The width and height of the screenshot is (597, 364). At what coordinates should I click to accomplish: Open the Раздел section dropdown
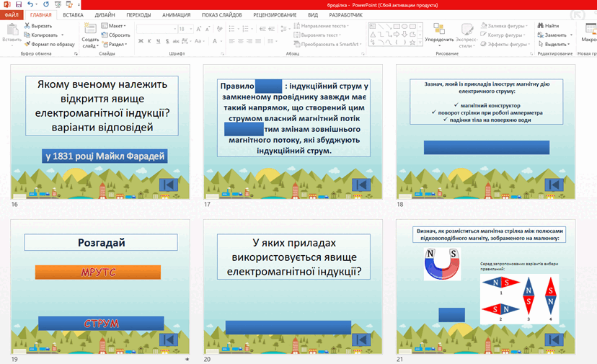[115, 44]
